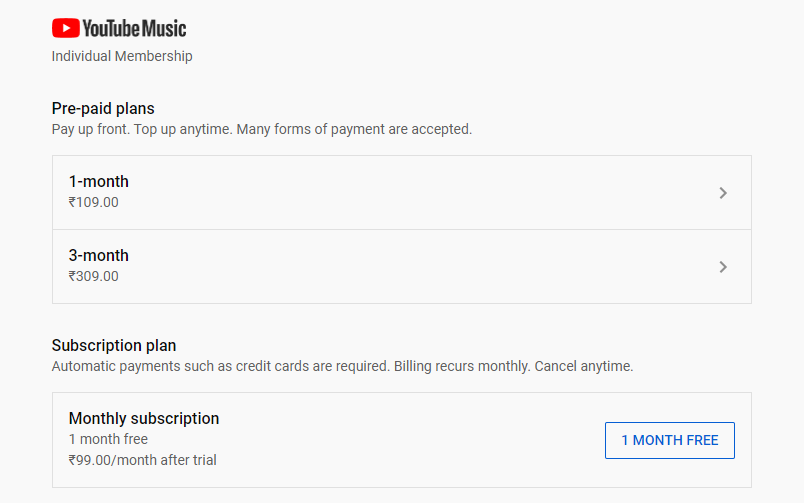Click the ₹309.00 price label
Viewport: 804px width, 503px height.
click(x=94, y=276)
